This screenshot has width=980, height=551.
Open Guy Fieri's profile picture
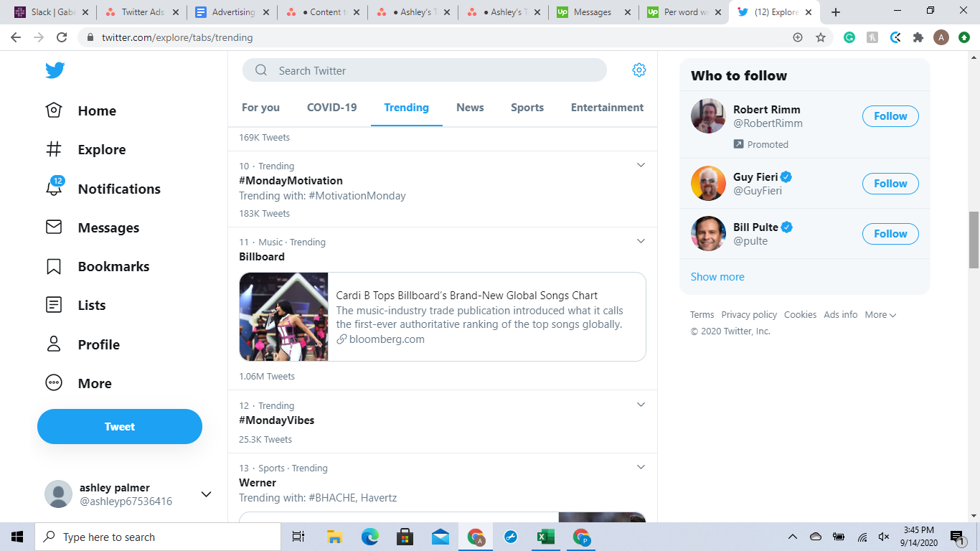(x=708, y=184)
